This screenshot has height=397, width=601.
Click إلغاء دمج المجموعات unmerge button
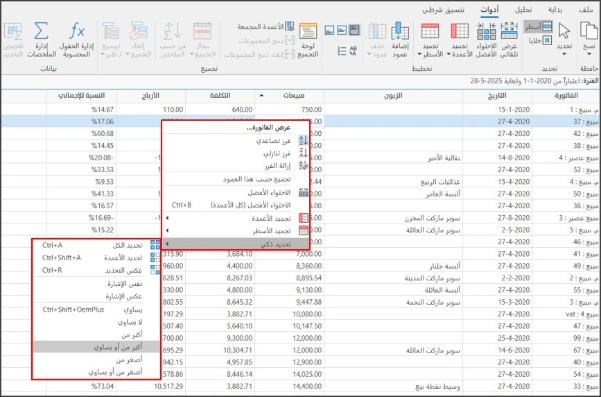(259, 54)
